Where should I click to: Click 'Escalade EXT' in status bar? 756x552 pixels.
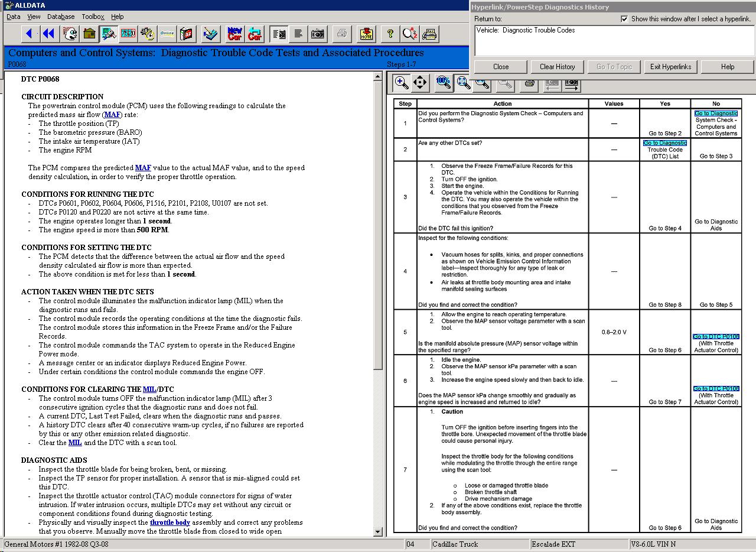552,544
